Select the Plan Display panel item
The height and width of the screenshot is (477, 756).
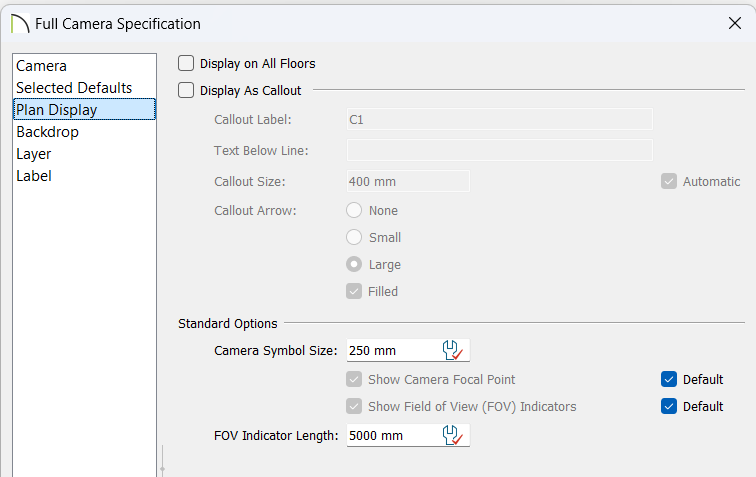pyautogui.click(x=84, y=109)
